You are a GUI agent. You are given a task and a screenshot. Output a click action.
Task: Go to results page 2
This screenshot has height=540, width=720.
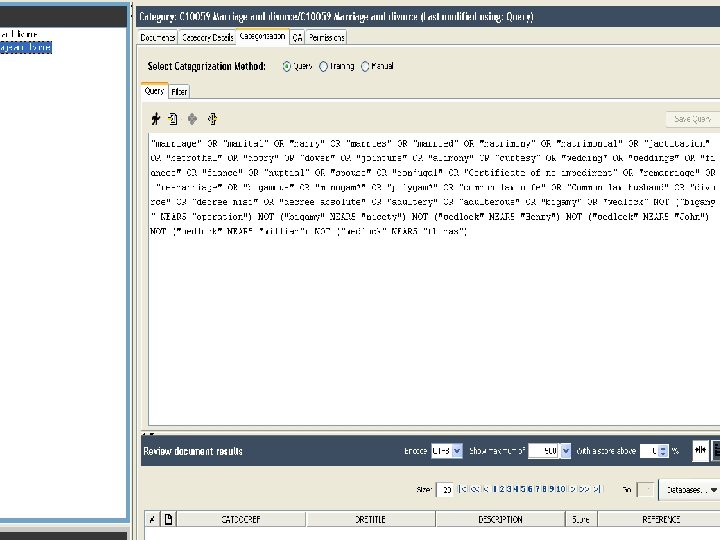click(501, 489)
